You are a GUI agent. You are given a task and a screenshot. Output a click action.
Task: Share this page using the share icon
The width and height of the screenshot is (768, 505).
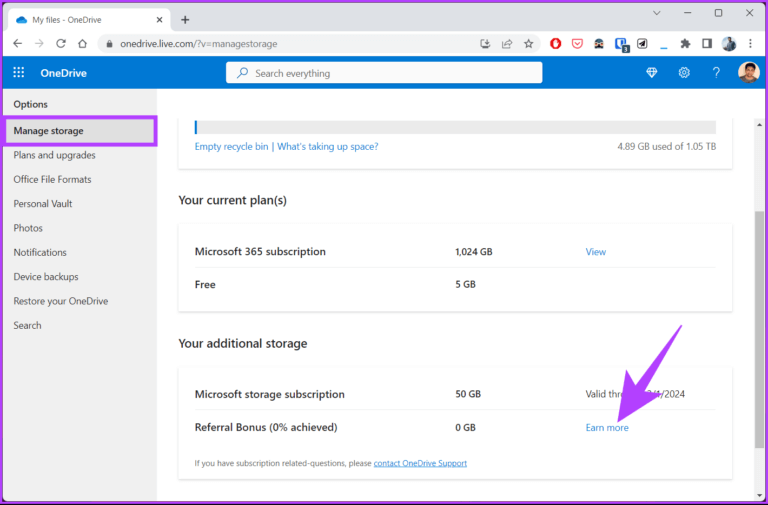507,44
